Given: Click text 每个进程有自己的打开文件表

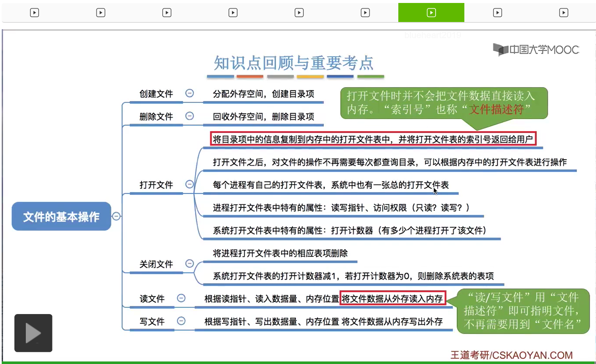Looking at the screenshot, I should 268,185.
